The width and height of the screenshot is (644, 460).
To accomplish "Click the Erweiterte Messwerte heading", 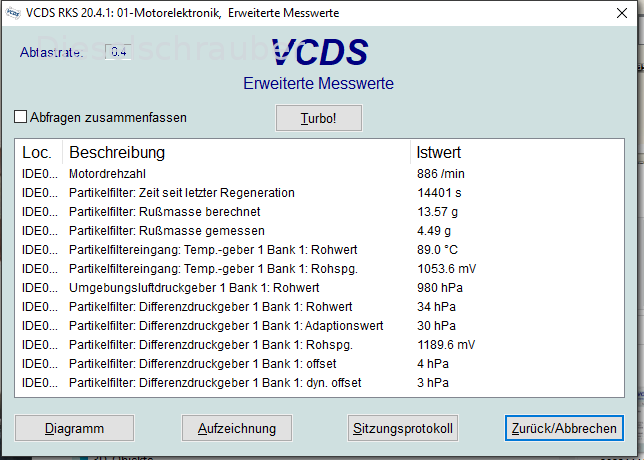I will click(318, 83).
